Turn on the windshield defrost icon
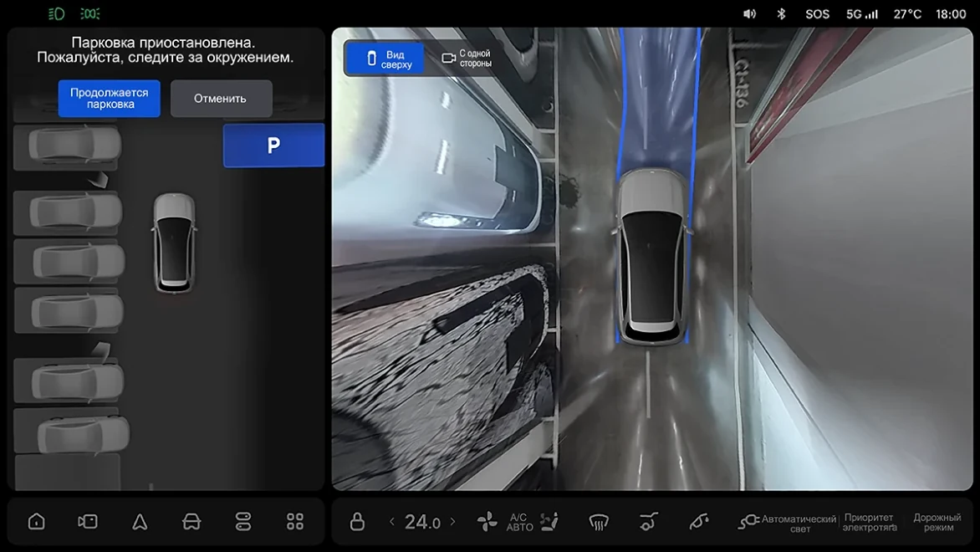 point(599,521)
